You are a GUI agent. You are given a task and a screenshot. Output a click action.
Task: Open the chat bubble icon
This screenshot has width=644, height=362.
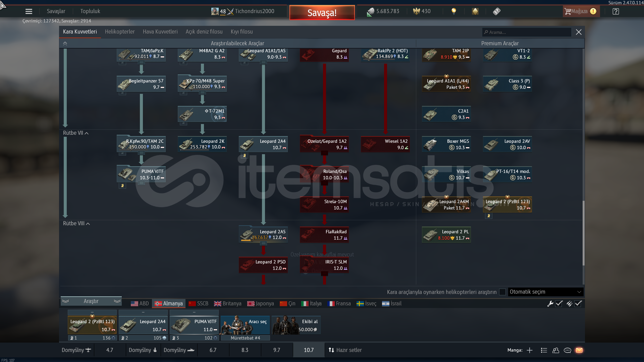coord(568,350)
